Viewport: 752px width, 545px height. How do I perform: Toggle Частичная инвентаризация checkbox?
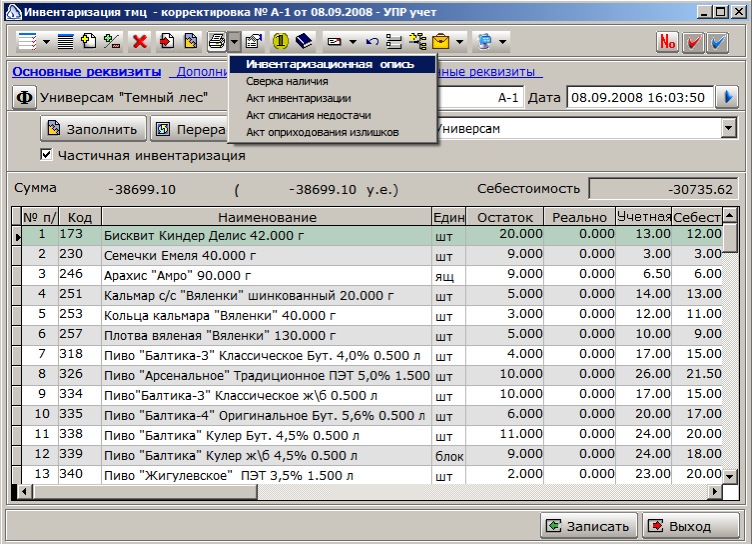46,154
